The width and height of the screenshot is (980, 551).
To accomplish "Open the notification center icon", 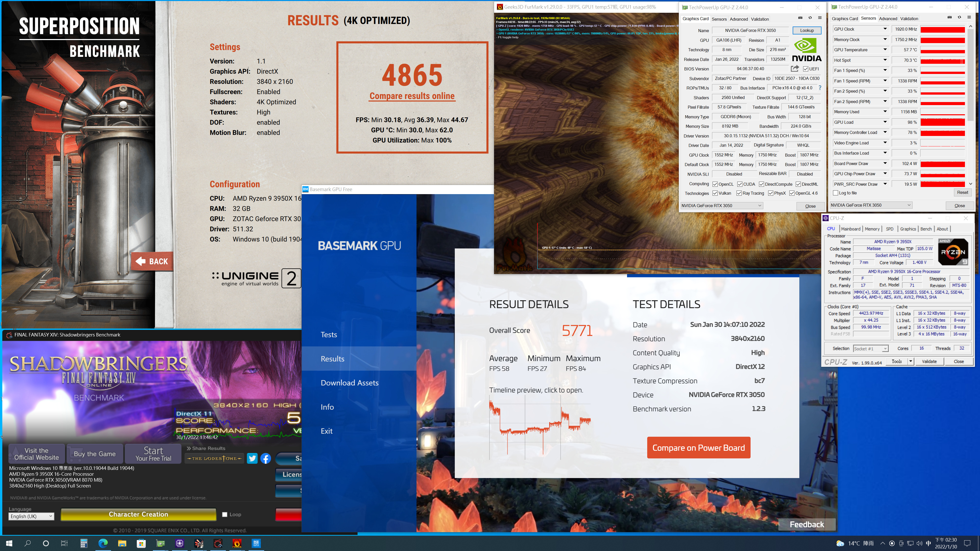I will [x=967, y=543].
